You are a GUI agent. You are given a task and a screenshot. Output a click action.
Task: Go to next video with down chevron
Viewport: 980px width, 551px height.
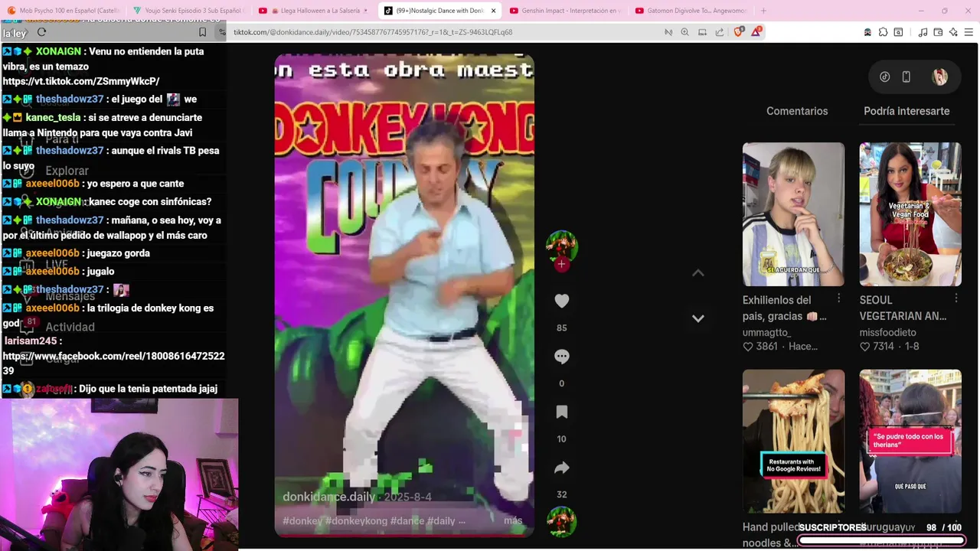coord(697,318)
